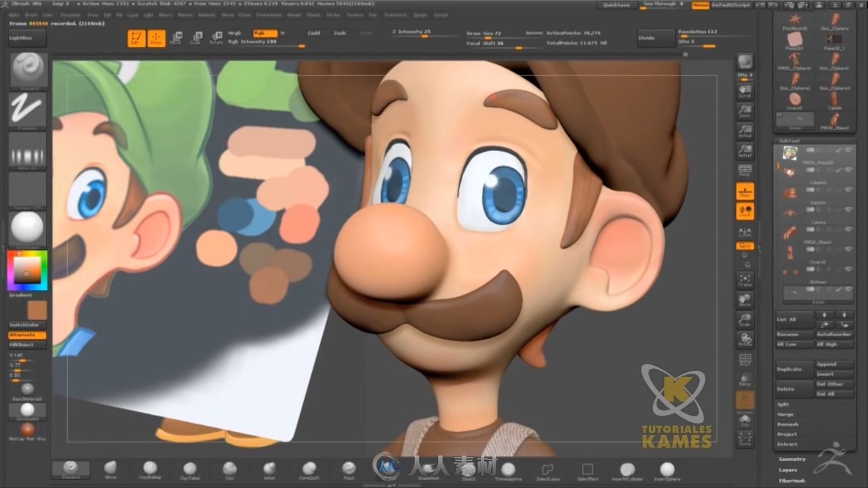Expand the Geometry sub-palette
868x488 pixels.
point(792,460)
